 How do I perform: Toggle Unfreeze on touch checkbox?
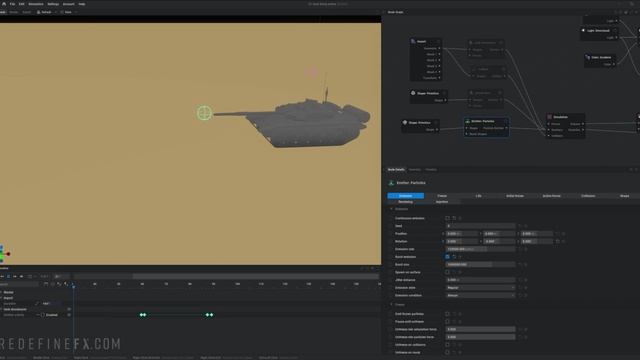[447, 352]
